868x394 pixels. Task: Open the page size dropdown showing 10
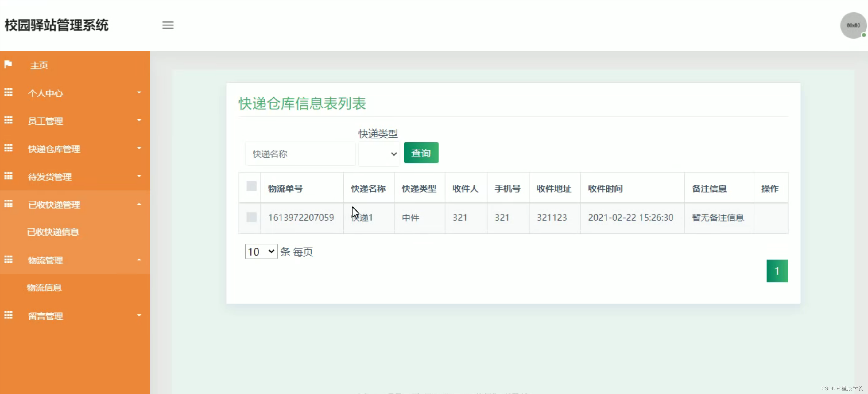click(x=261, y=252)
